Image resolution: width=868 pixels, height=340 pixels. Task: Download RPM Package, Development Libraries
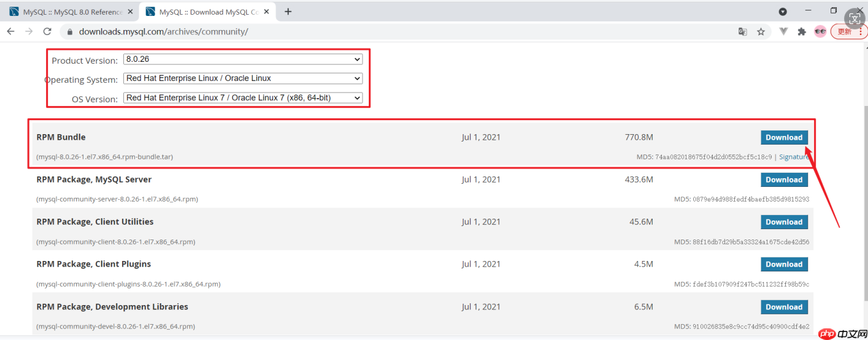784,307
